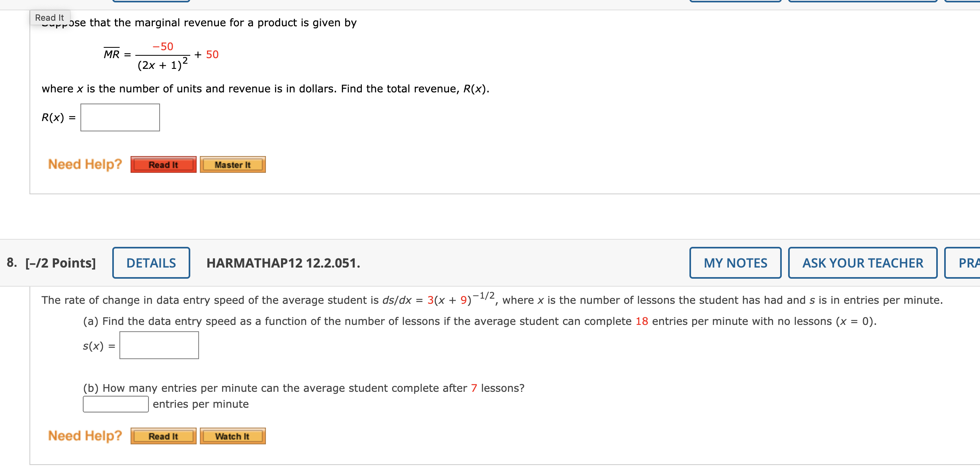Click the Read It tab at top left
Screen dimensions: 980x473
49,18
